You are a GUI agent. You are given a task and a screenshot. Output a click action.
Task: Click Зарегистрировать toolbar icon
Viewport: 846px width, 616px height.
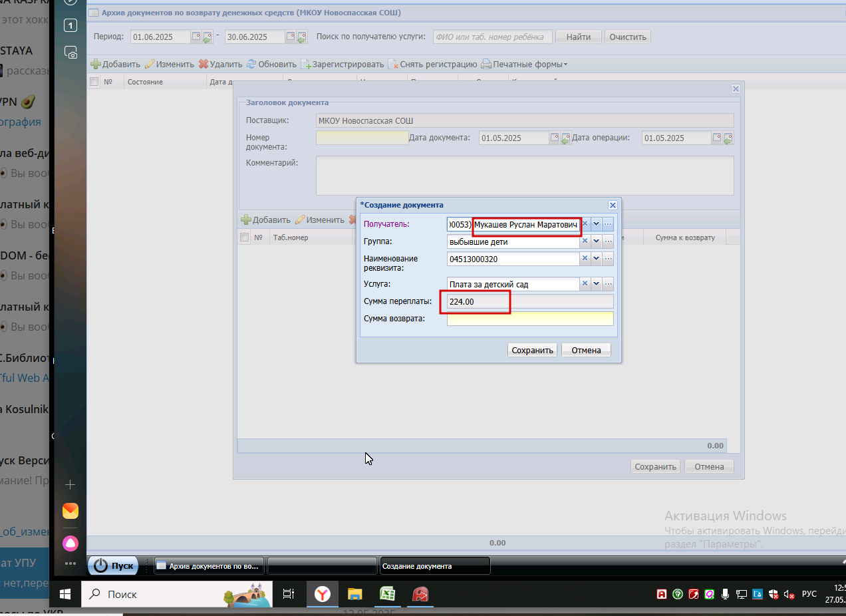(306, 65)
